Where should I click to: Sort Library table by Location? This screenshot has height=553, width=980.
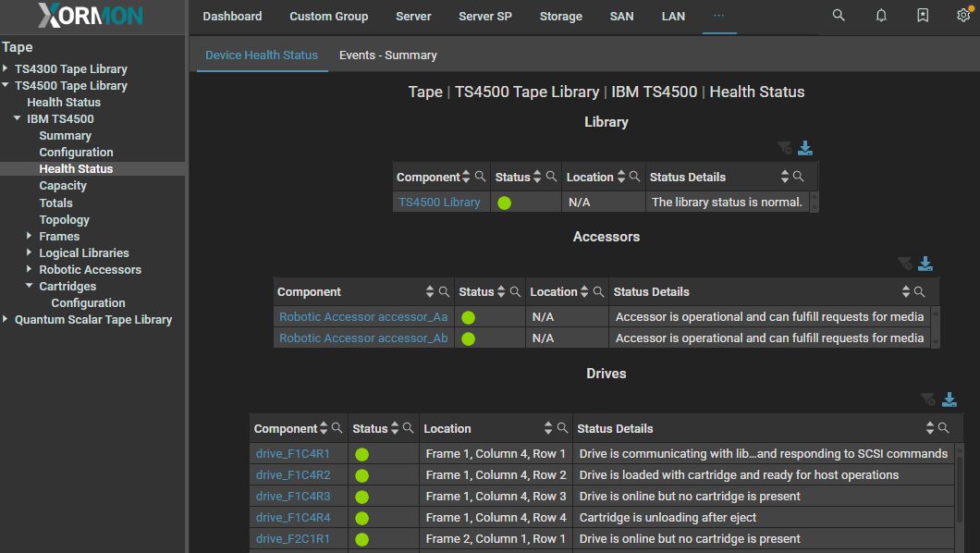(x=620, y=177)
